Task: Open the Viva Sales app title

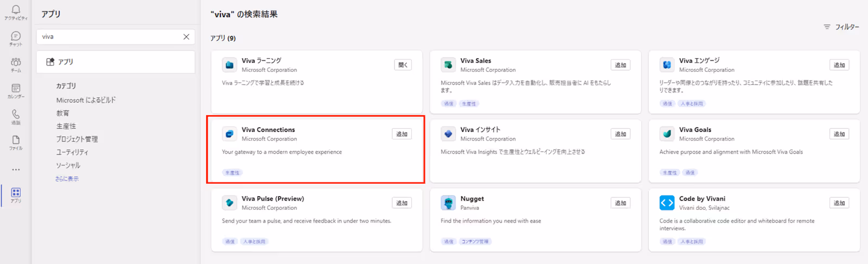Action: click(x=476, y=61)
